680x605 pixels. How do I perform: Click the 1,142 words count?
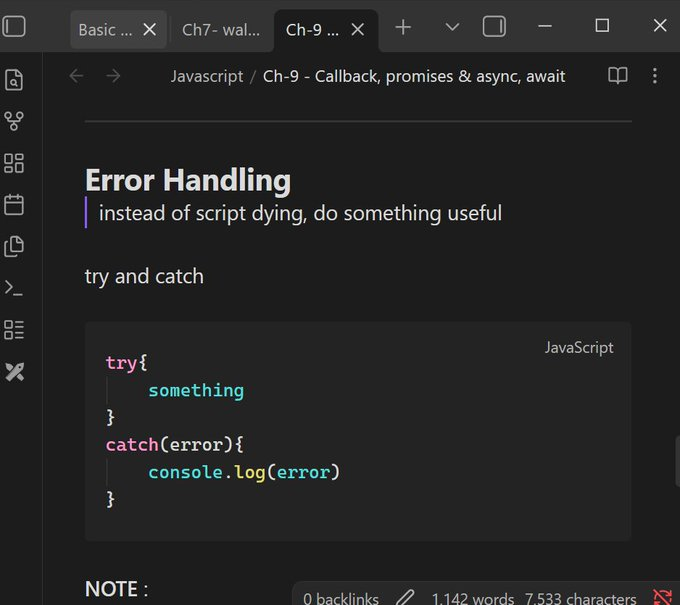pyautogui.click(x=473, y=598)
